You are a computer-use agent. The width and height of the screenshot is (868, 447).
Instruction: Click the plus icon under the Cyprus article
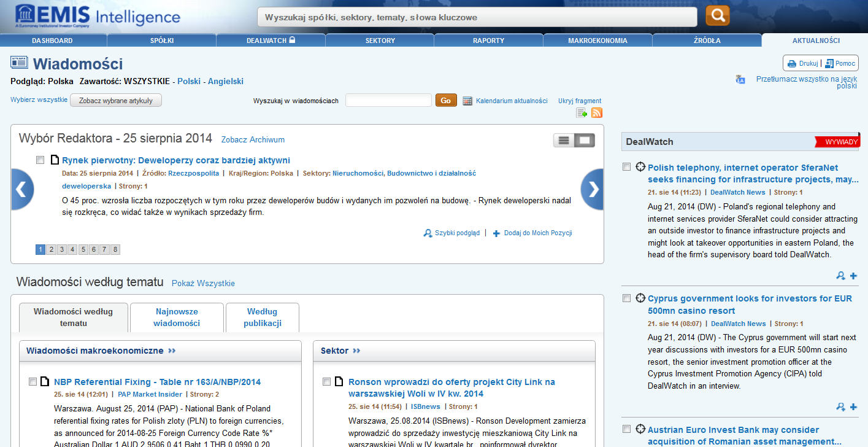tap(853, 406)
